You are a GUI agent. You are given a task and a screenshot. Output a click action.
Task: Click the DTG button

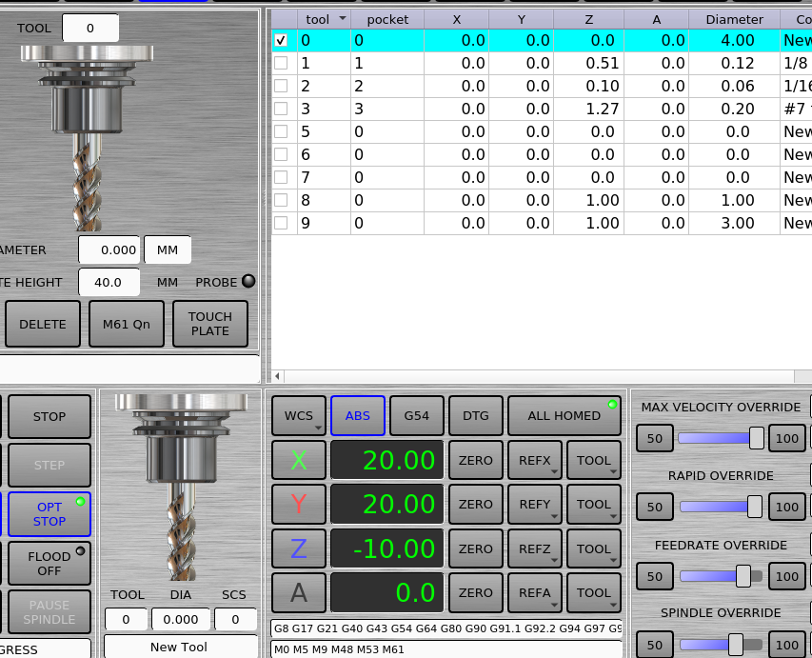[476, 415]
